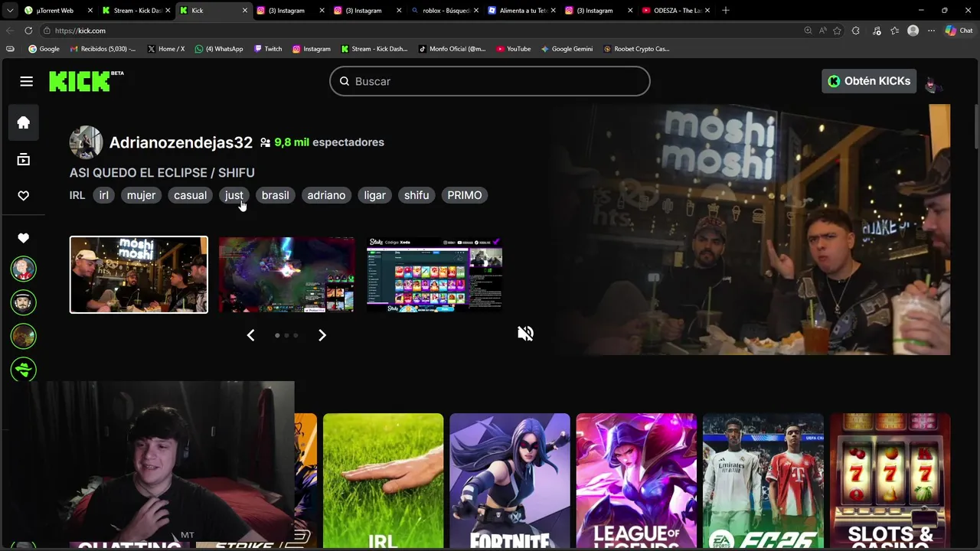Click the filled heart icon in the sidebar
This screenshot has width=980, height=551.
pos(24,238)
